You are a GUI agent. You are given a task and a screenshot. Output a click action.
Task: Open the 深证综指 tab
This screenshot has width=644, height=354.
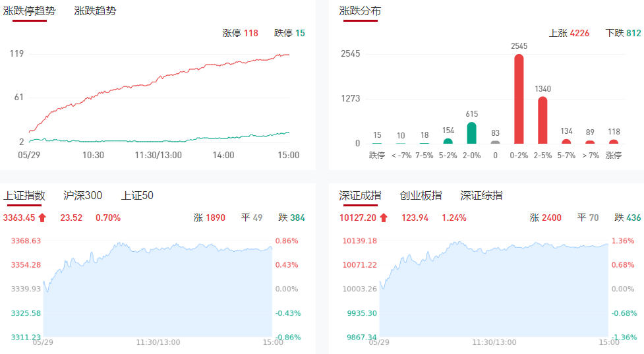pyautogui.click(x=481, y=195)
